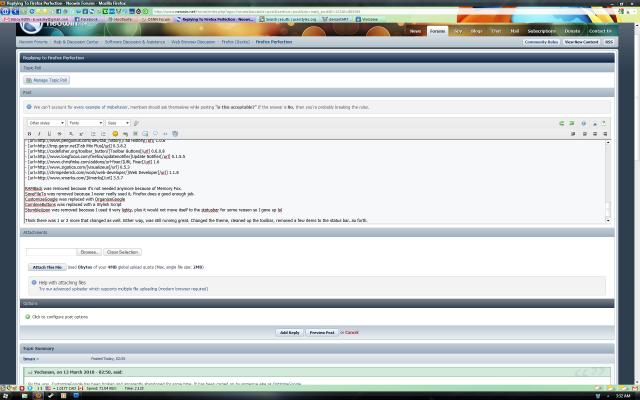Open the Blogs navigation tab
640x400 pixels.
(x=476, y=31)
